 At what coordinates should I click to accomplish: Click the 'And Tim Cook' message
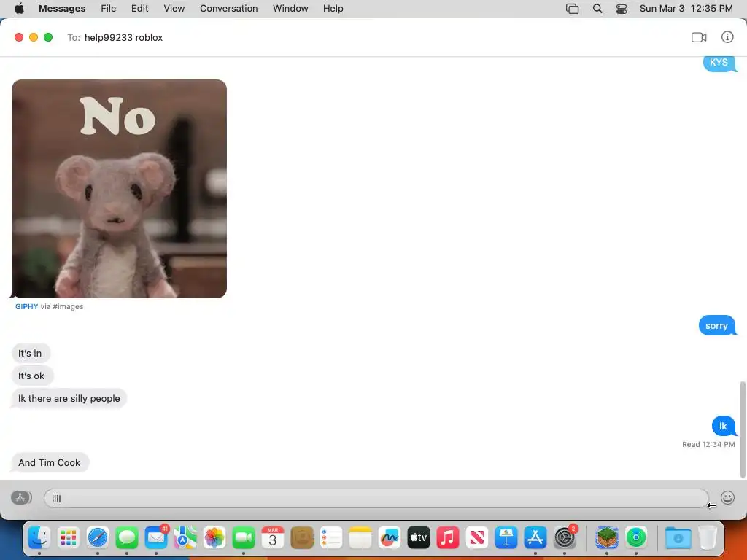pyautogui.click(x=49, y=462)
